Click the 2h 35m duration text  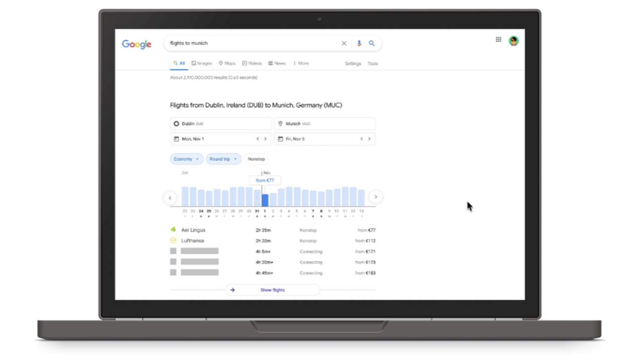263,230
